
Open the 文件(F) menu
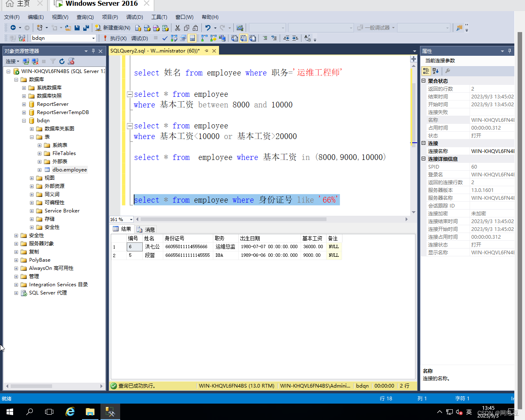(x=12, y=17)
